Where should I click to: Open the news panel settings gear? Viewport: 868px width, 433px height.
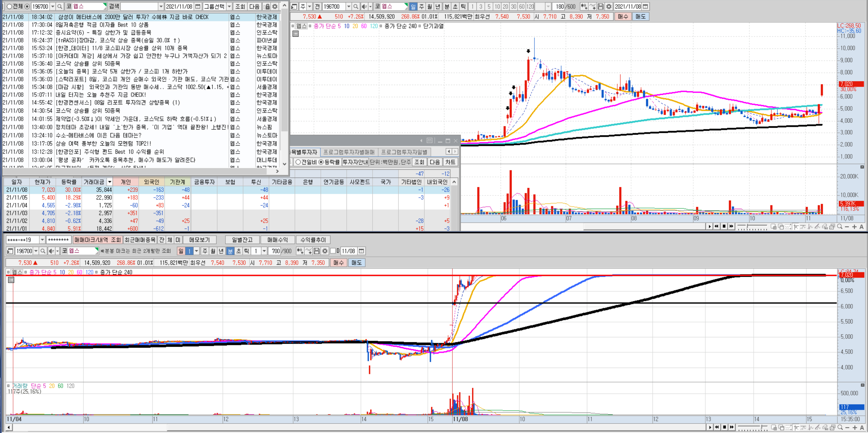pyautogui.click(x=275, y=7)
